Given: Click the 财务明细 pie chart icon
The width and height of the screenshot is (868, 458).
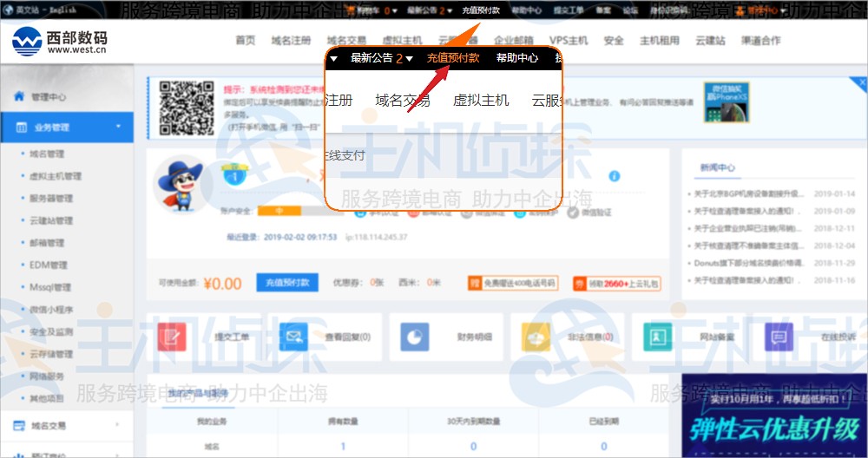Looking at the screenshot, I should (x=415, y=337).
